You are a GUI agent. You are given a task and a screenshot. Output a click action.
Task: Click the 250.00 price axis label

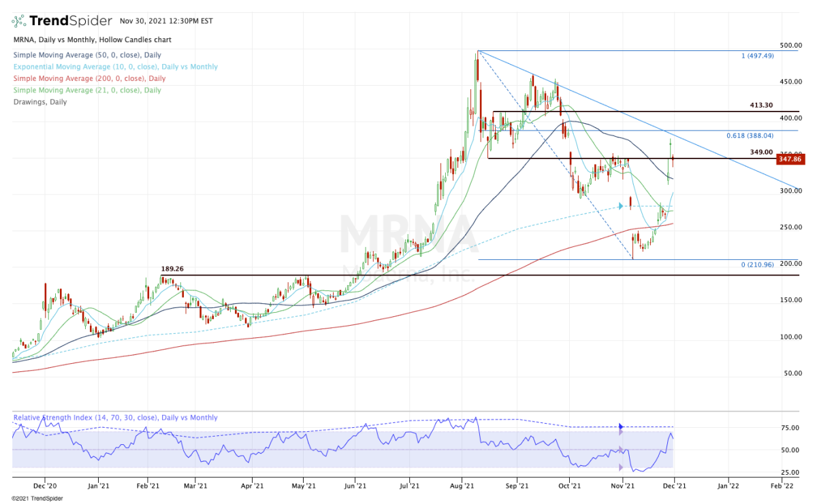(x=790, y=227)
